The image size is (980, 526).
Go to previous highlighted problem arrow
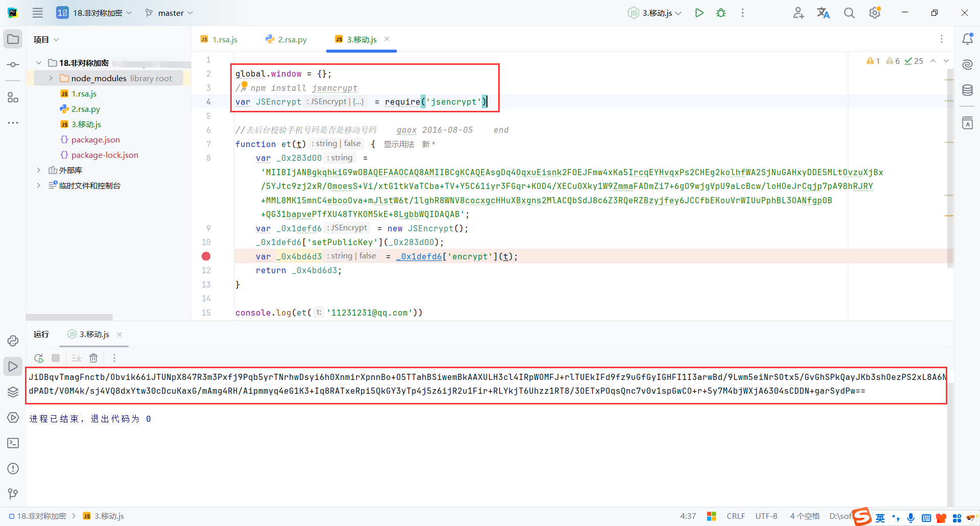(x=933, y=61)
